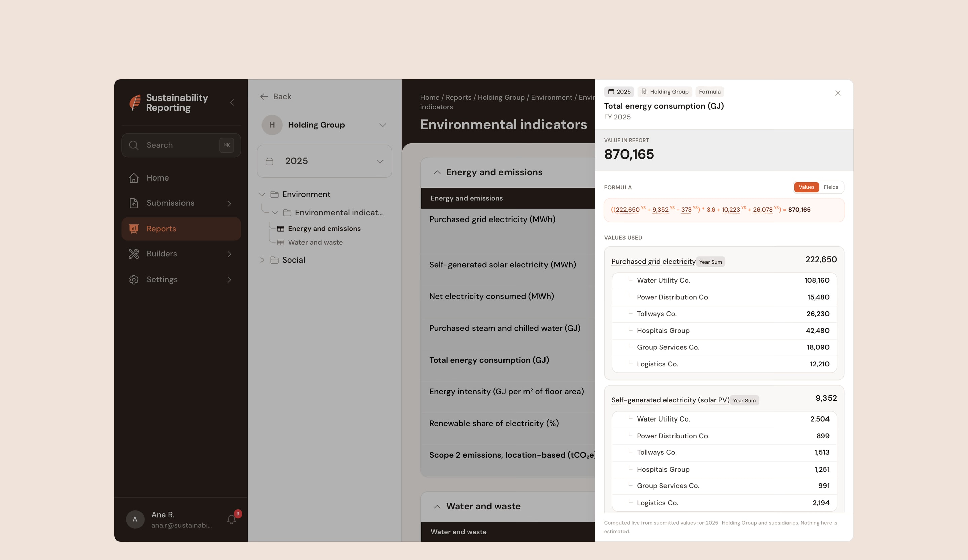Collapse the sidebar with the chevron
This screenshot has height=560, width=968.
coord(232,103)
